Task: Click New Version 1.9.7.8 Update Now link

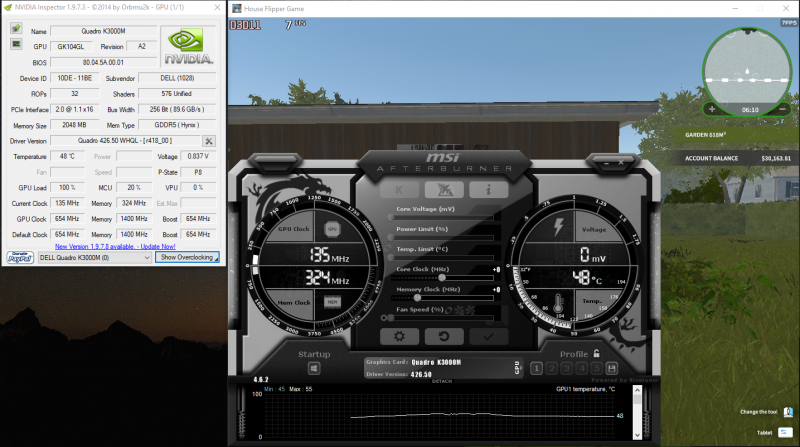Action: click(115, 246)
